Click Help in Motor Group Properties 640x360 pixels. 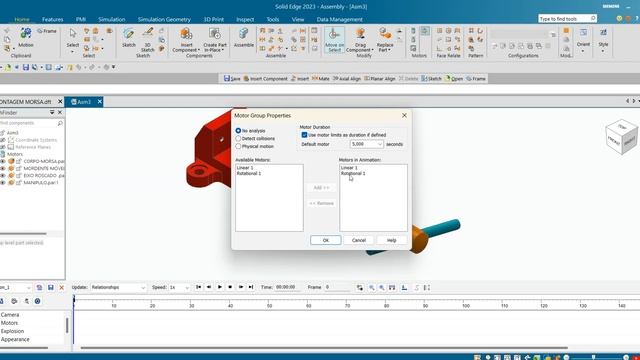[x=391, y=240]
